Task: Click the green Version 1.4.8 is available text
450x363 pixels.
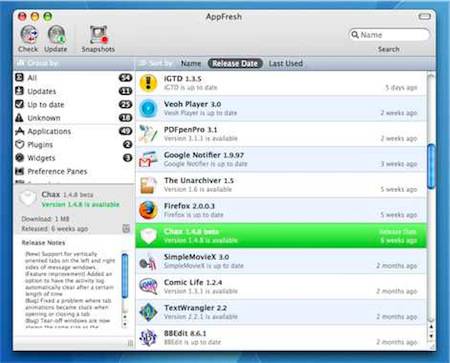Action: (80, 204)
